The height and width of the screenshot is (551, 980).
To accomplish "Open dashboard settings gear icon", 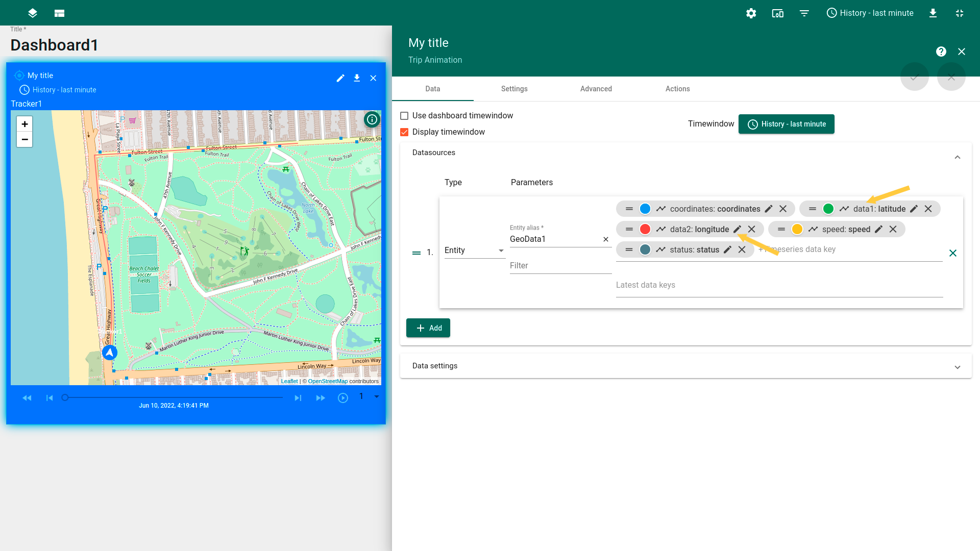I will pos(751,13).
